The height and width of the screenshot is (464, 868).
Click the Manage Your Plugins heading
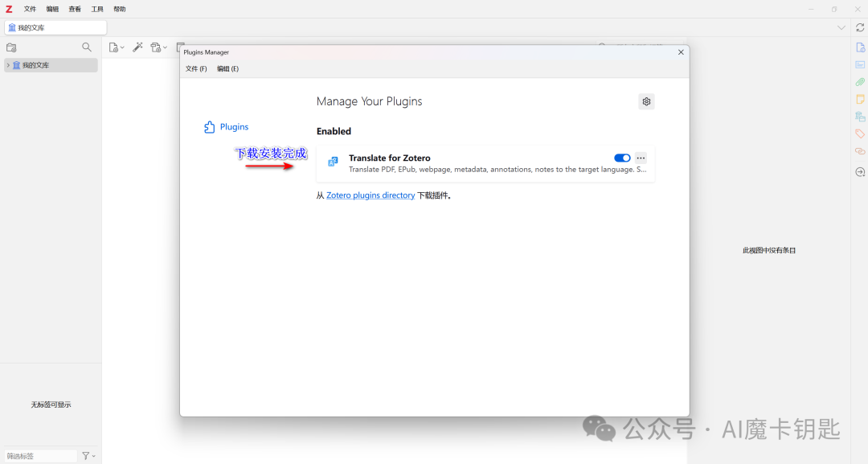pos(369,101)
